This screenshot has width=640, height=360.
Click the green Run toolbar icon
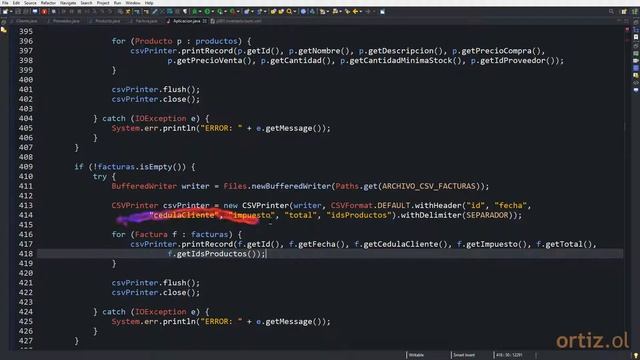(x=207, y=11)
